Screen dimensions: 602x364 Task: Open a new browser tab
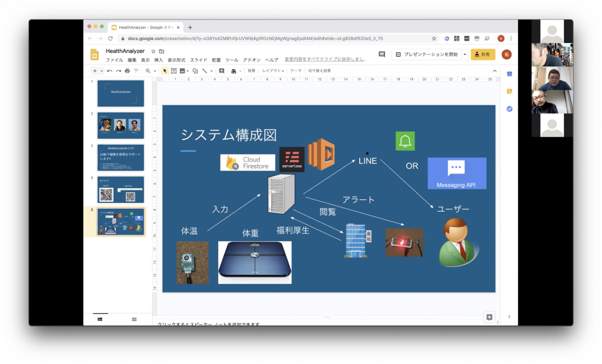pyautogui.click(x=190, y=28)
